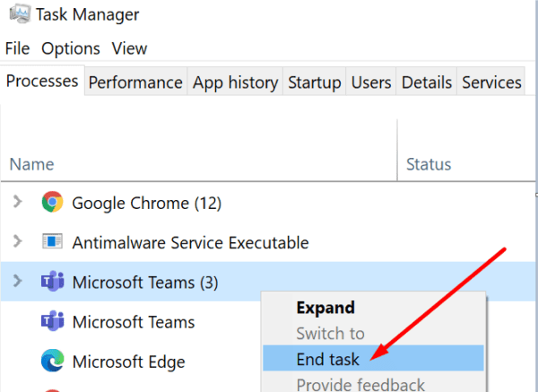Choose End task in the context menu
Image resolution: width=538 pixels, height=392 pixels.
[x=327, y=360]
